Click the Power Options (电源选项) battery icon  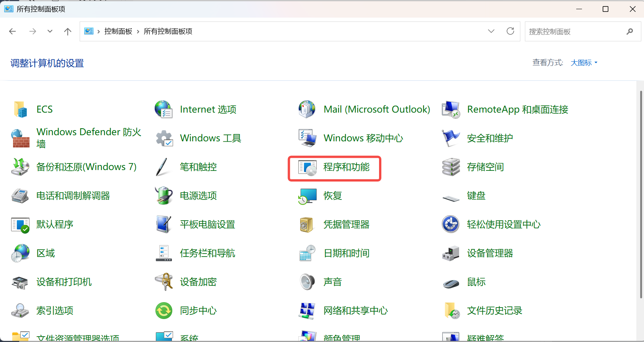tap(164, 196)
